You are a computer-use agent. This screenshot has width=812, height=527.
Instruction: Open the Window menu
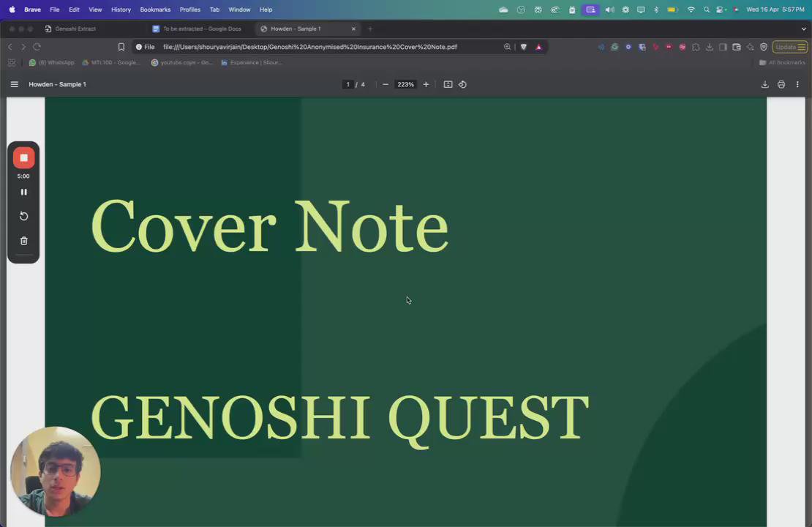click(239, 10)
